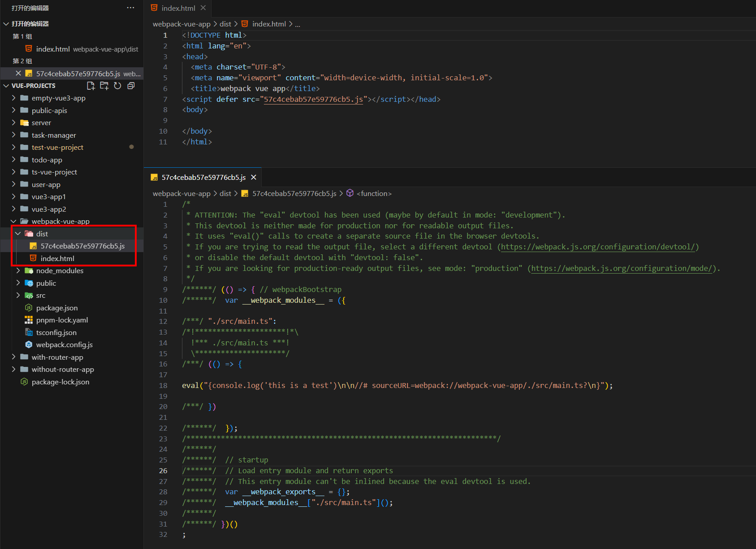Image resolution: width=756 pixels, height=549 pixels.
Task: Expand the with-router-app folder
Action: coord(13,357)
